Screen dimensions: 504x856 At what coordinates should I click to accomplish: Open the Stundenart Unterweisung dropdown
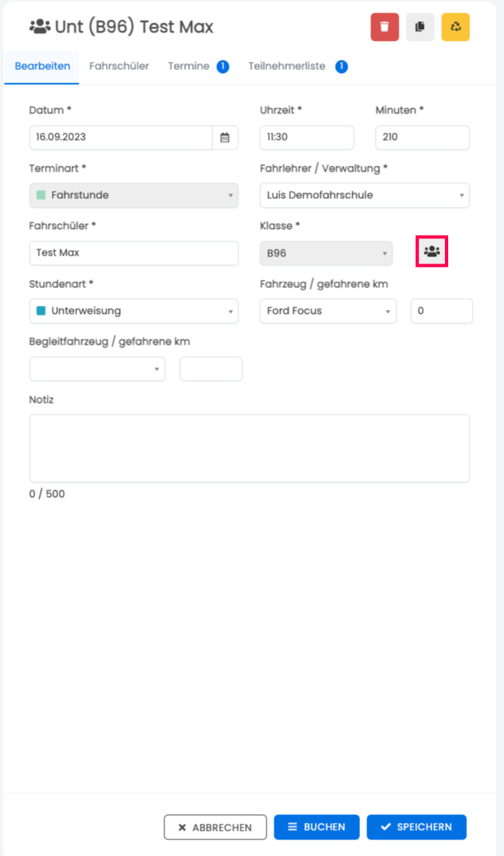(134, 312)
